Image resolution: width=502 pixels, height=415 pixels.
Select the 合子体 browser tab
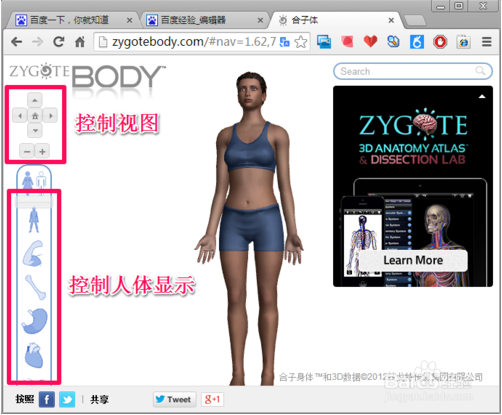pos(335,20)
